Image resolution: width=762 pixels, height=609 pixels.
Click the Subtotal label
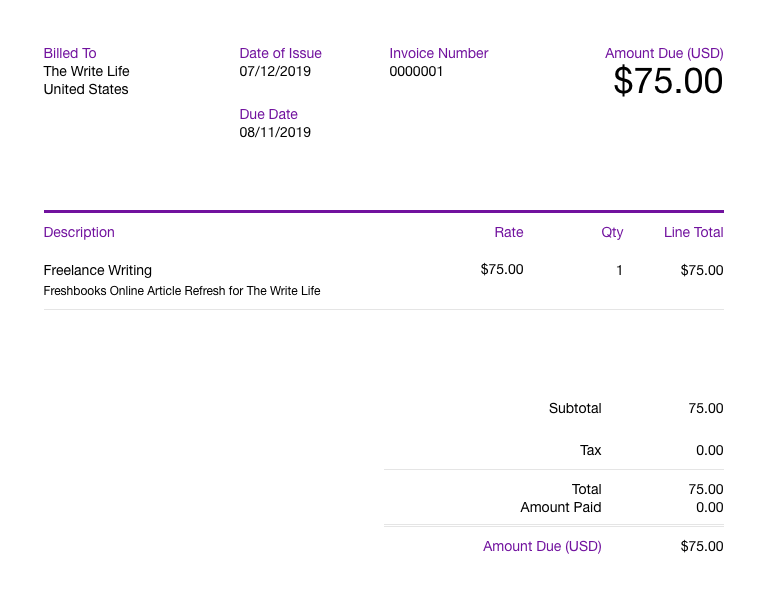click(x=575, y=408)
